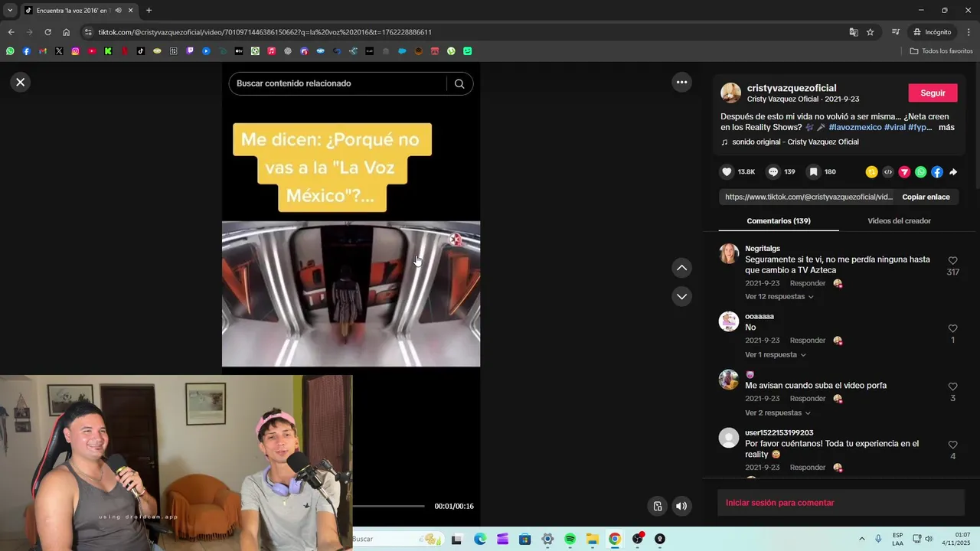This screenshot has width=980, height=551.
Task: Open Instagram bookmark in bookmarks bar
Action: 75,51
